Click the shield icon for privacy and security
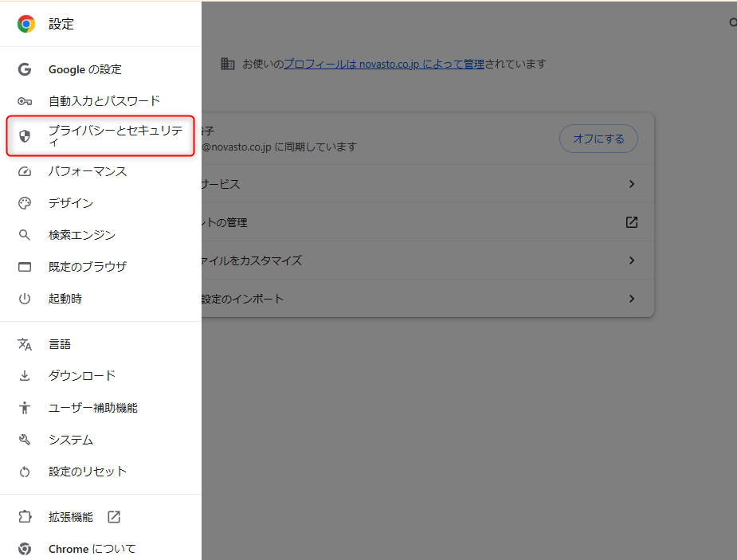737x560 pixels. [25, 135]
